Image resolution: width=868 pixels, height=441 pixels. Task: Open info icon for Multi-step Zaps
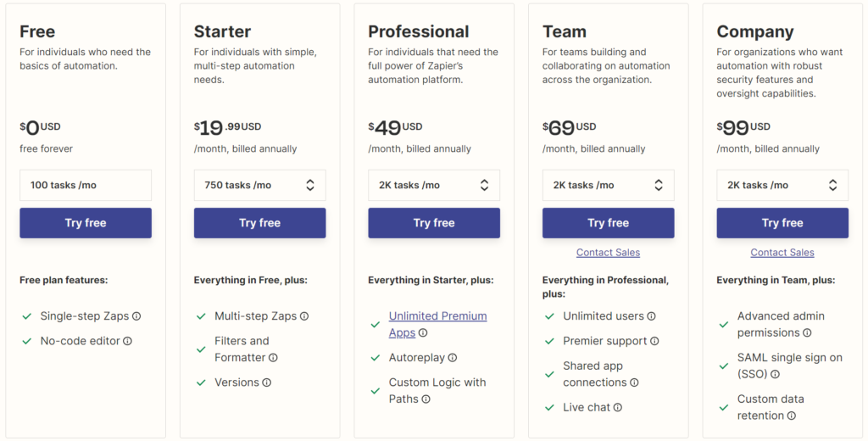click(x=304, y=316)
